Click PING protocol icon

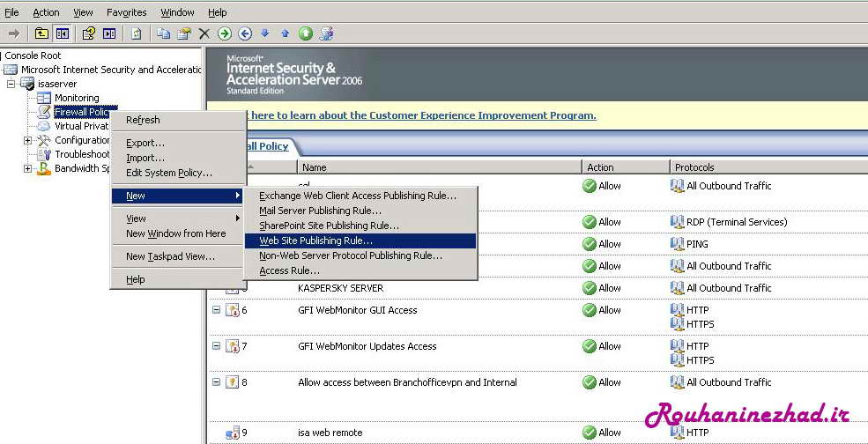click(x=677, y=244)
